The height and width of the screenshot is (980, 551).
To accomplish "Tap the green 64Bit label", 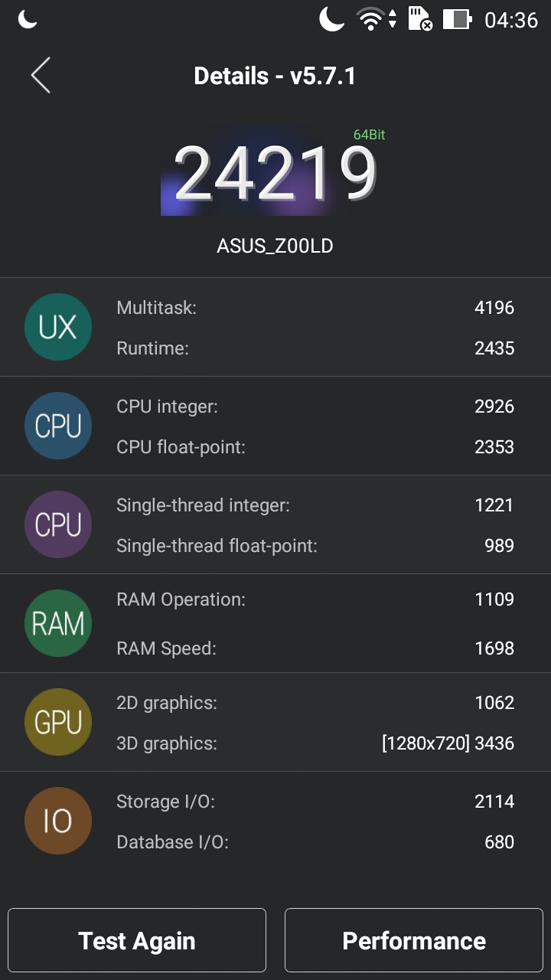I will (x=369, y=135).
